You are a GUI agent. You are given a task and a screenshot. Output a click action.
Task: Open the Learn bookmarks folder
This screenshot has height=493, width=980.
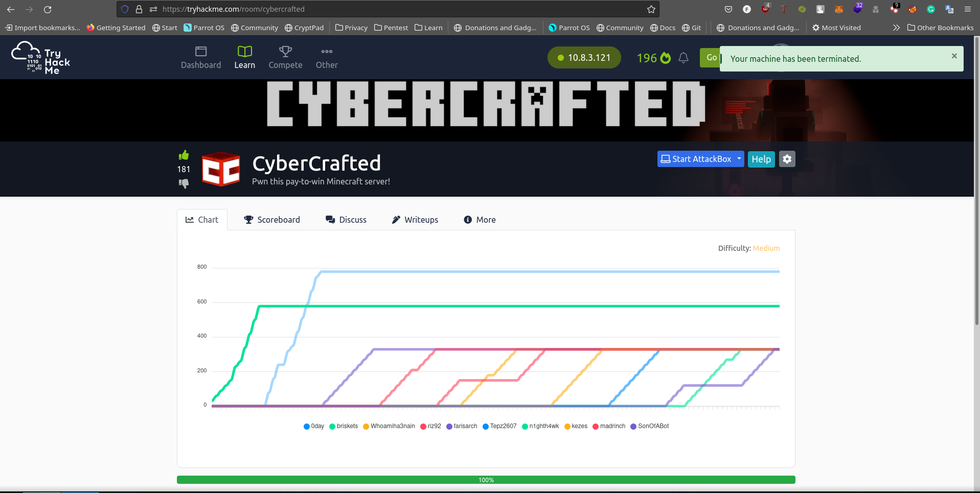[428, 28]
